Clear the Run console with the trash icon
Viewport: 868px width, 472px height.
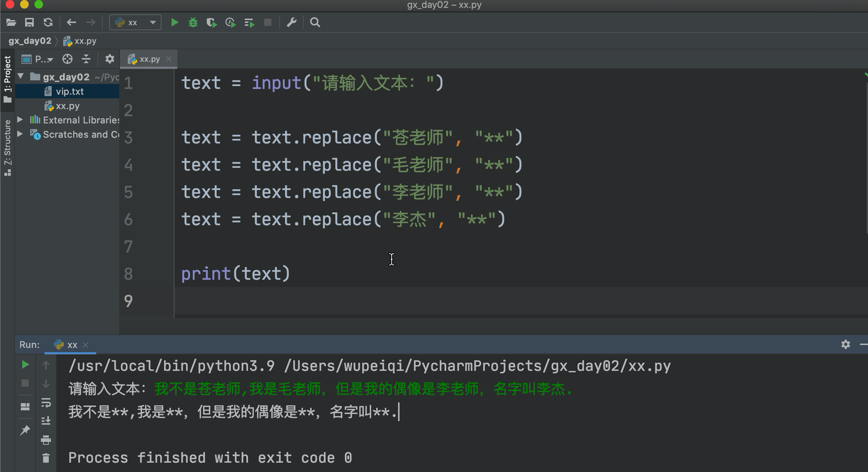click(x=46, y=458)
